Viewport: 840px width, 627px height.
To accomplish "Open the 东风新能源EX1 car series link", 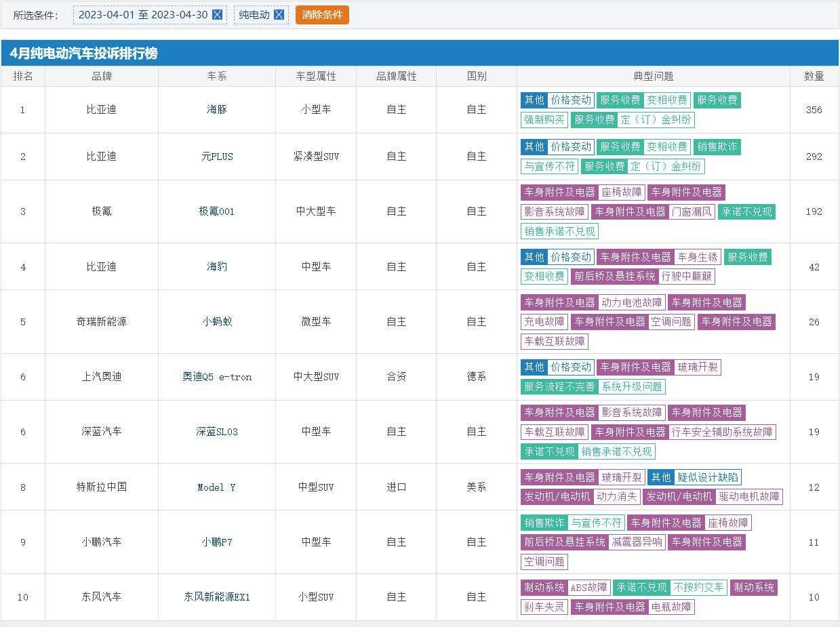I will pos(217,597).
